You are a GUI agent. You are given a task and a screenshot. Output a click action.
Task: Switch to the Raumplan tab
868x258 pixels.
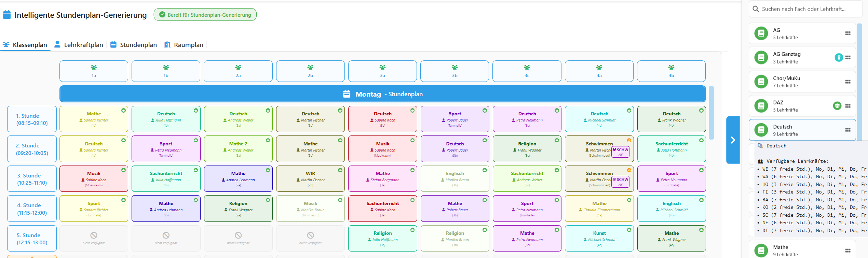[x=184, y=45]
